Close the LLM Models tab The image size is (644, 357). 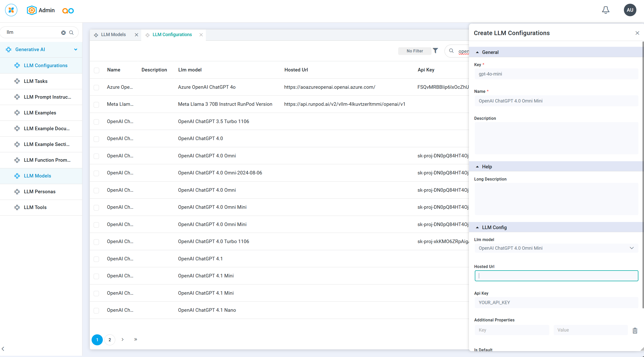point(136,35)
